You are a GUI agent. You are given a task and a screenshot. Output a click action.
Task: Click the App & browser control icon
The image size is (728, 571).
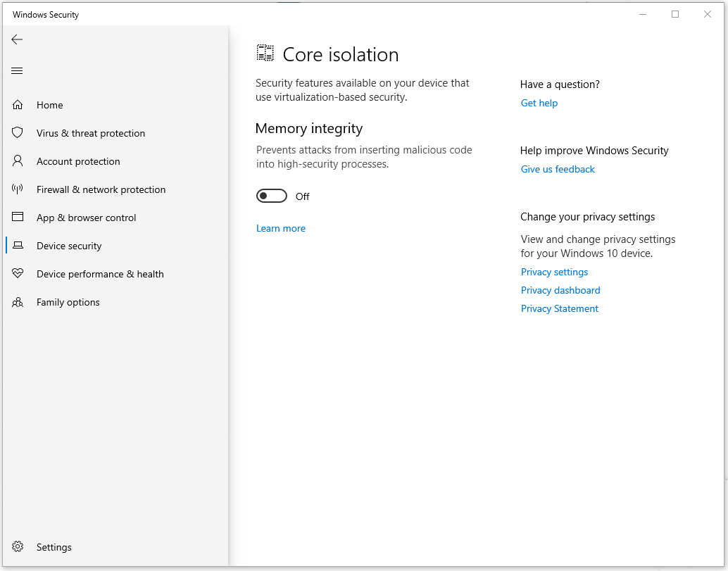[18, 217]
